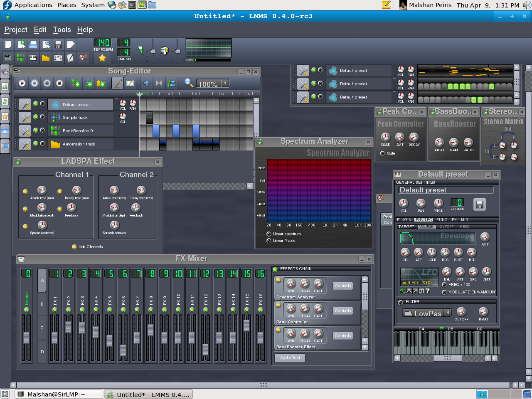532x399 pixels.
Task: Switch to the FUNC tab
Action: (x=442, y=220)
